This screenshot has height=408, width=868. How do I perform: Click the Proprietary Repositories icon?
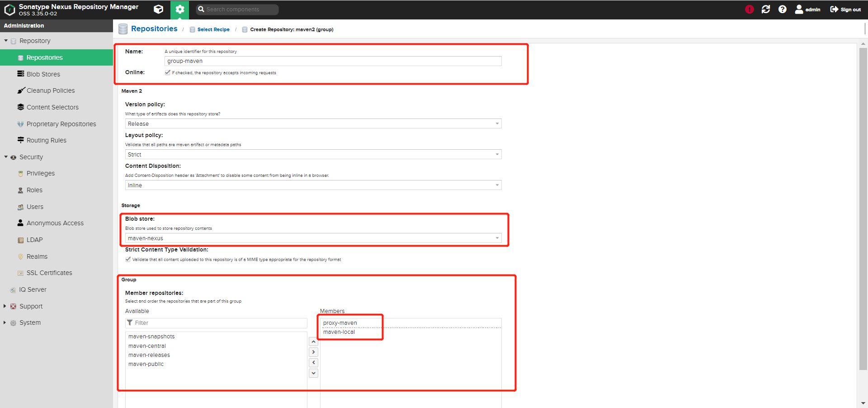point(21,124)
